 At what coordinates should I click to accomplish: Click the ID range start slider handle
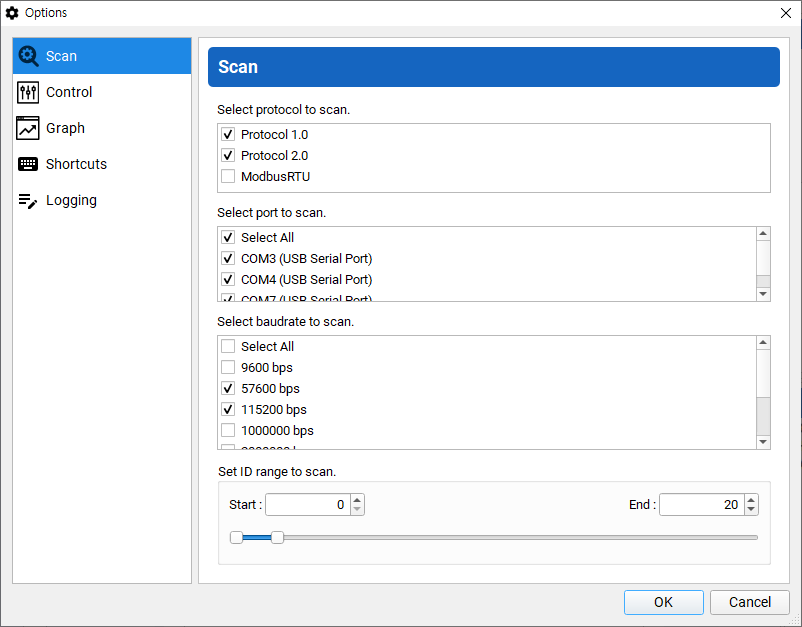[236, 538]
